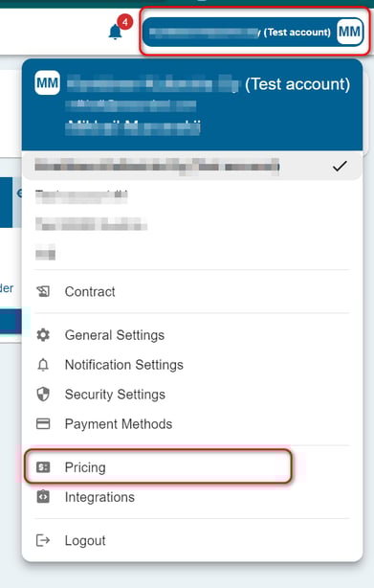Collapse the Test account dropdown button
This screenshot has height=588, width=374.
pos(253,32)
